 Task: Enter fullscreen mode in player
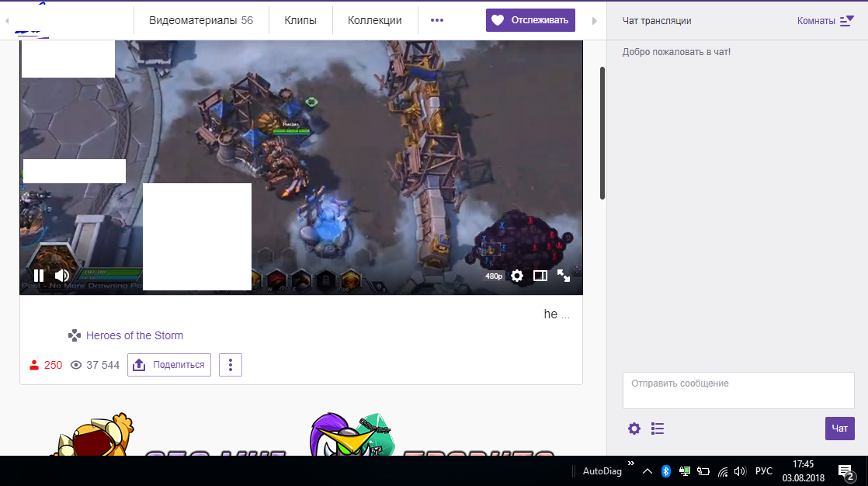click(x=564, y=276)
